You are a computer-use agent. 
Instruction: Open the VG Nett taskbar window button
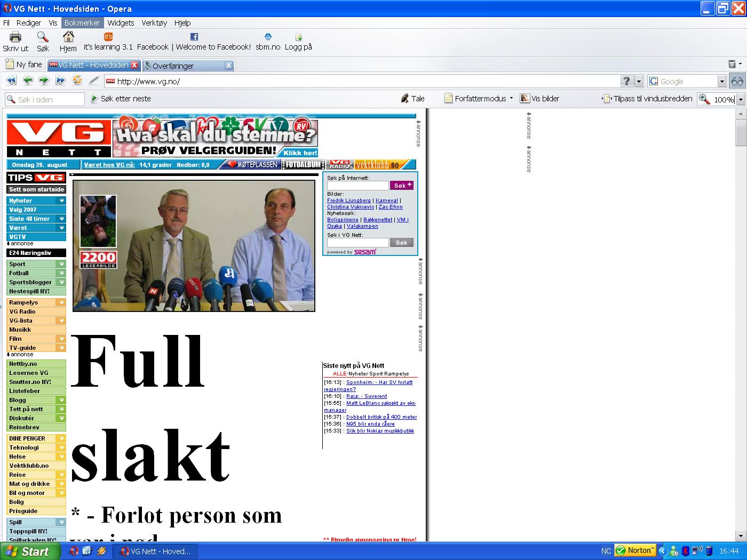[156, 551]
